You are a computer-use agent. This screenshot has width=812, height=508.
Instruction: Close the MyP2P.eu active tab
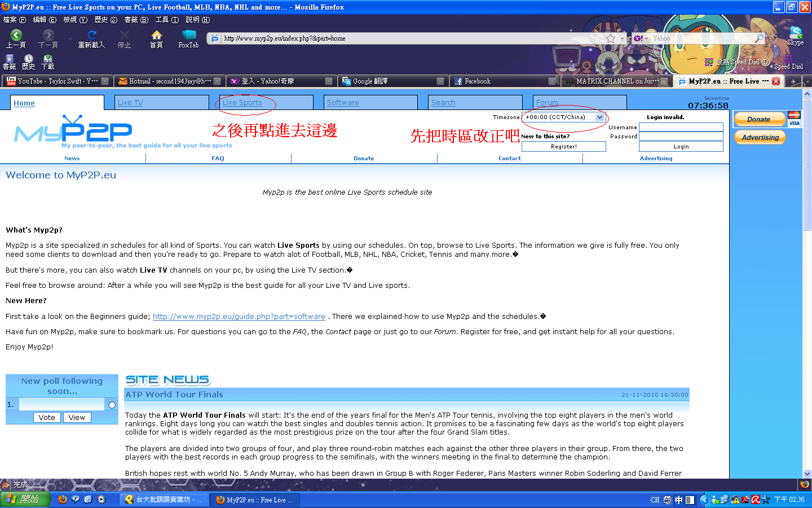click(x=776, y=81)
